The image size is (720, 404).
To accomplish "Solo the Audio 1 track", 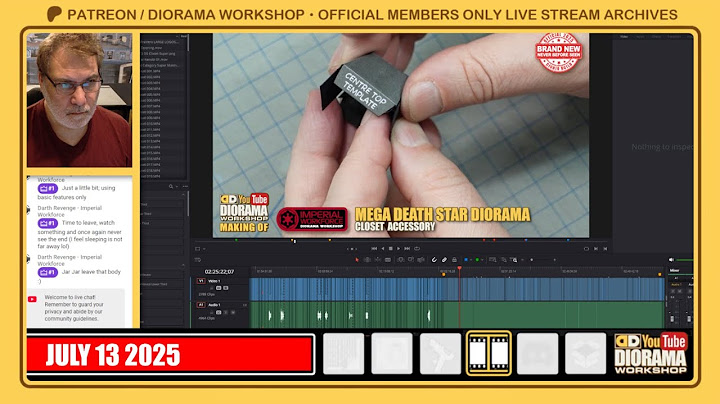I will point(225,312).
